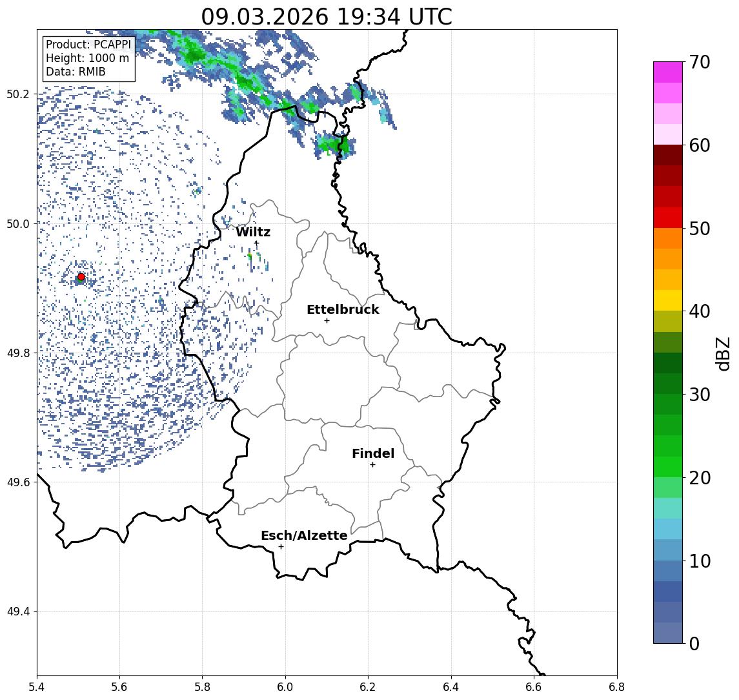The image size is (739, 700).
Task: Click the dark maroon colorbar swatch near 60
Action: point(668,155)
